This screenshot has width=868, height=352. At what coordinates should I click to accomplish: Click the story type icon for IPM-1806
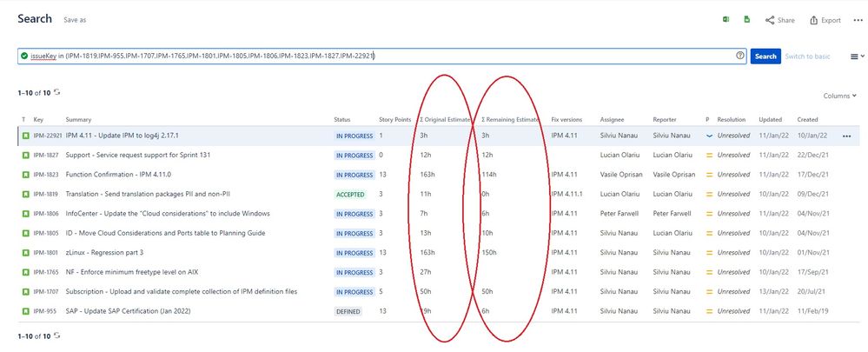coord(25,214)
